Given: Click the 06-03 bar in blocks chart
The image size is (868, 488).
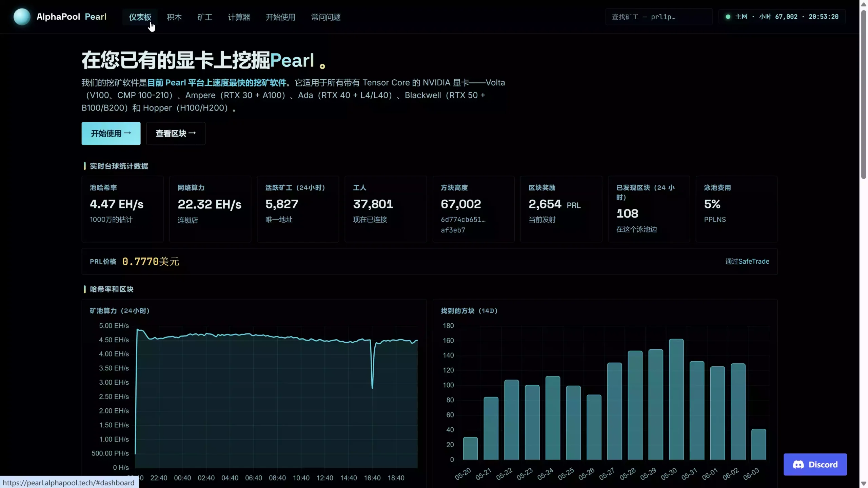Looking at the screenshot, I should pos(758,444).
